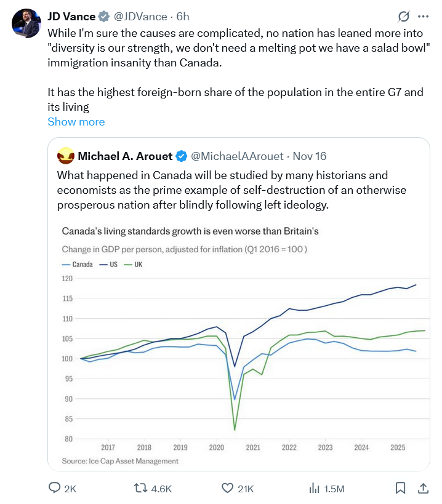
Task: Repost the tweet with retweet icon
Action: tap(140, 488)
